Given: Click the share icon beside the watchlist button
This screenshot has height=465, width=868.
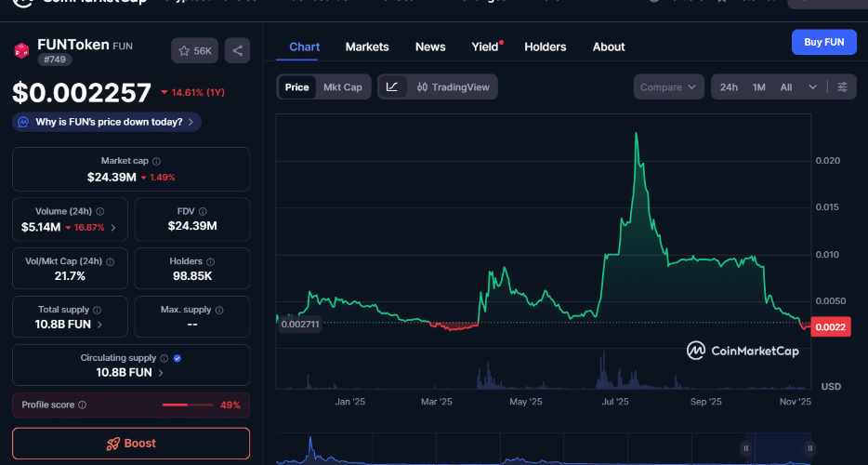Looking at the screenshot, I should [x=237, y=51].
